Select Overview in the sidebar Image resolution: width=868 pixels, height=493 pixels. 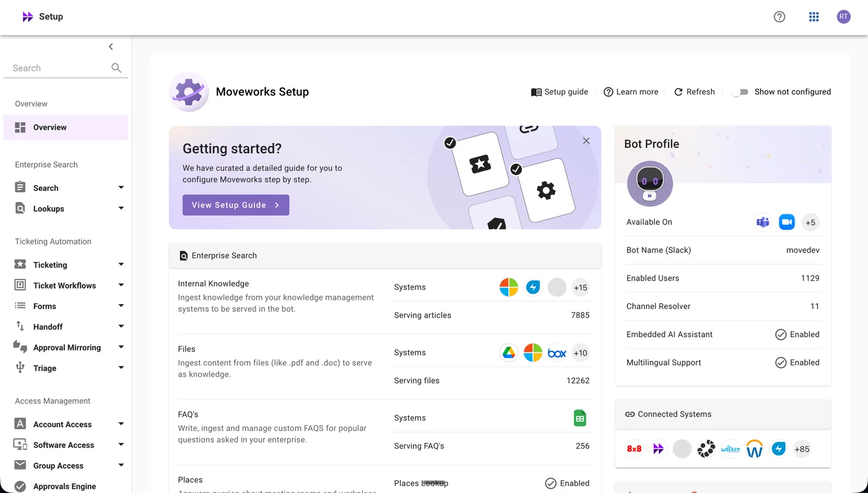pyautogui.click(x=66, y=127)
